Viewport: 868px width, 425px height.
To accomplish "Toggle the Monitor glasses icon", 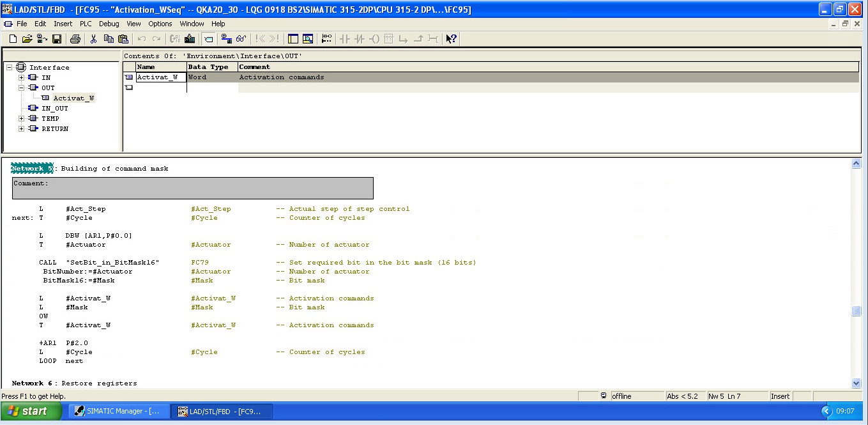I will click(x=241, y=39).
